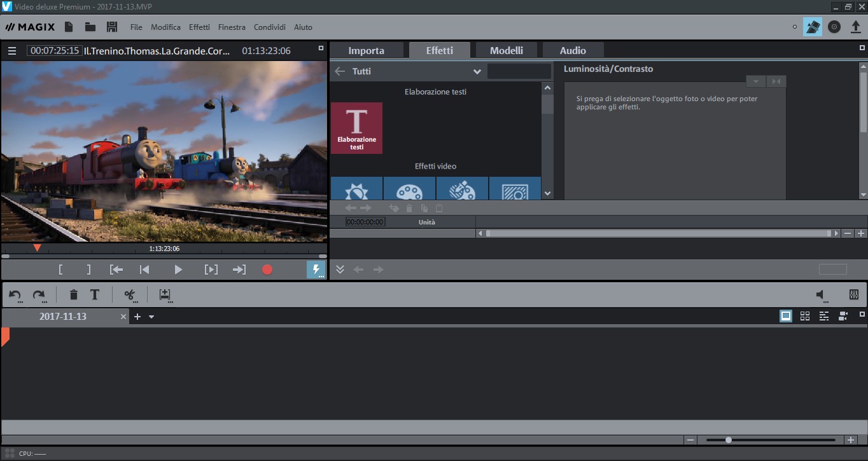Click the export upload arrow icon
Image resolution: width=868 pixels, height=461 pixels.
coord(855,27)
